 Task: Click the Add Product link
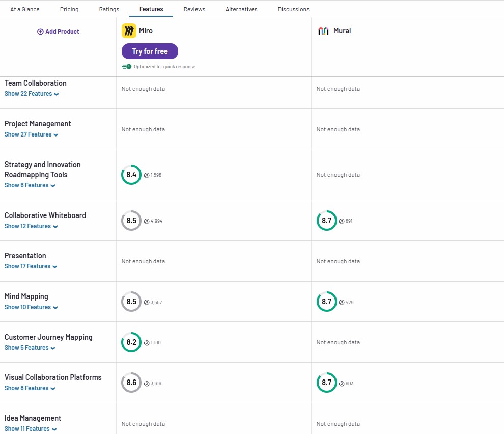pyautogui.click(x=62, y=32)
